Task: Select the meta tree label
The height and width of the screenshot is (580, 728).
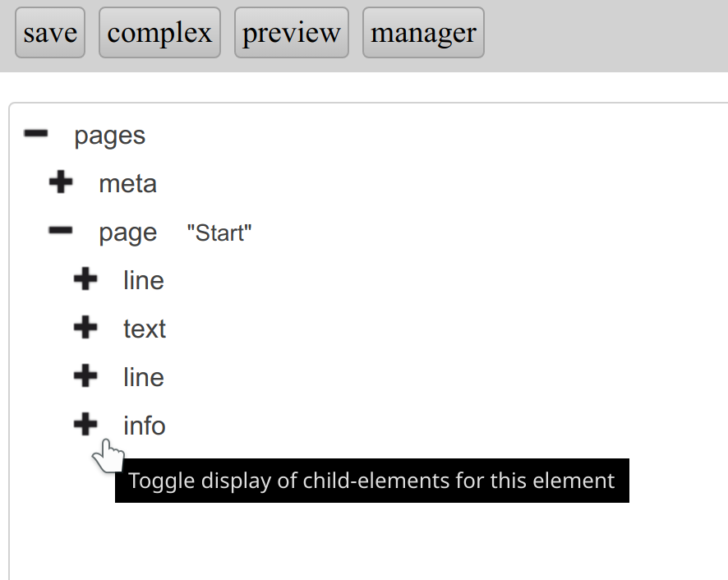Action: 127,184
